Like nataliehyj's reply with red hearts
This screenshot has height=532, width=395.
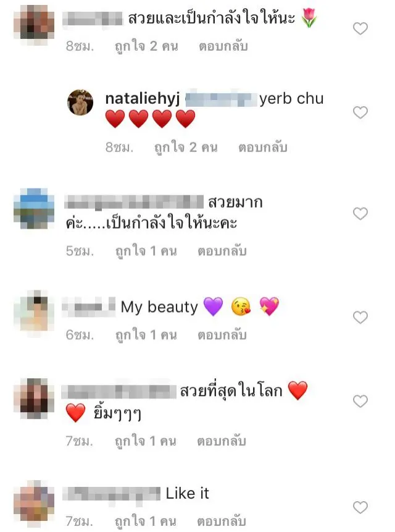point(360,112)
